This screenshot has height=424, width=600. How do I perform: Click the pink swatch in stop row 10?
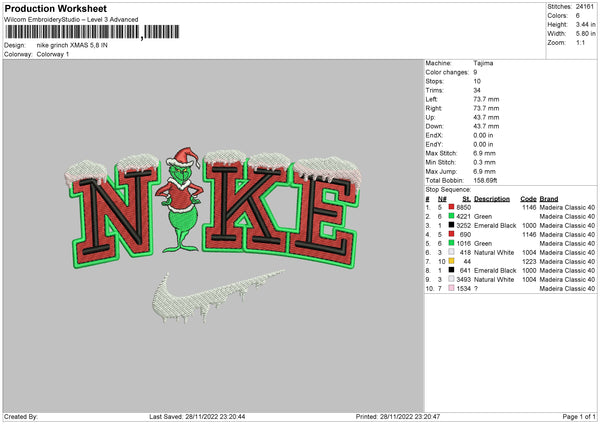pyautogui.click(x=451, y=288)
